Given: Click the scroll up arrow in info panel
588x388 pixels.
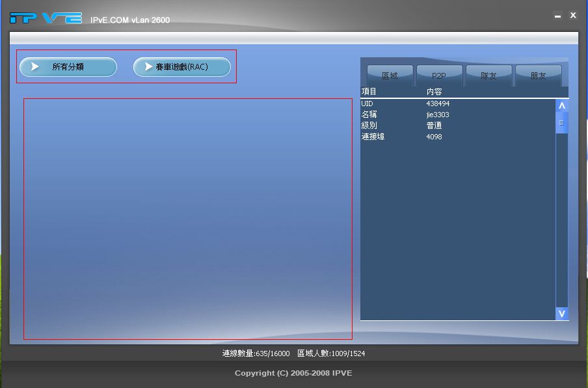Looking at the screenshot, I should (562, 105).
